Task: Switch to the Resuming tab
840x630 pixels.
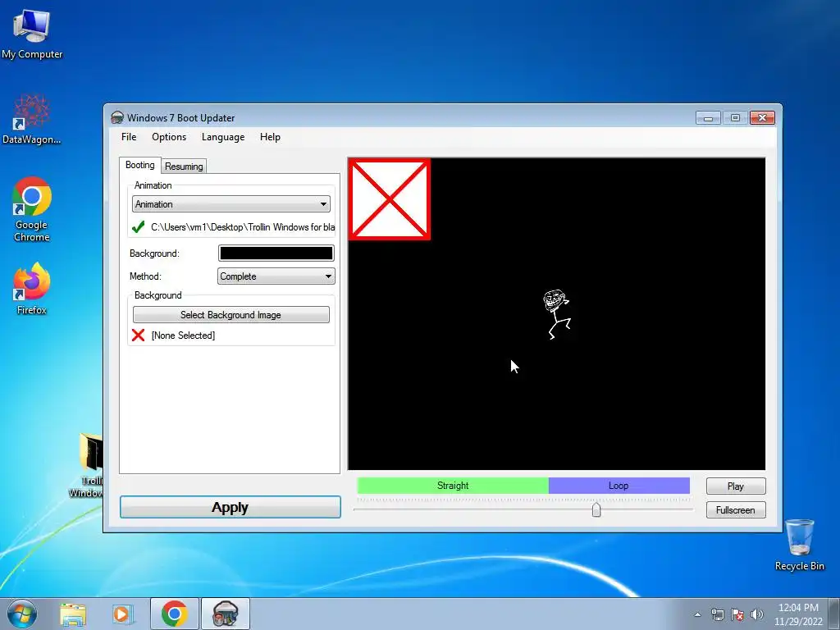Action: tap(184, 167)
